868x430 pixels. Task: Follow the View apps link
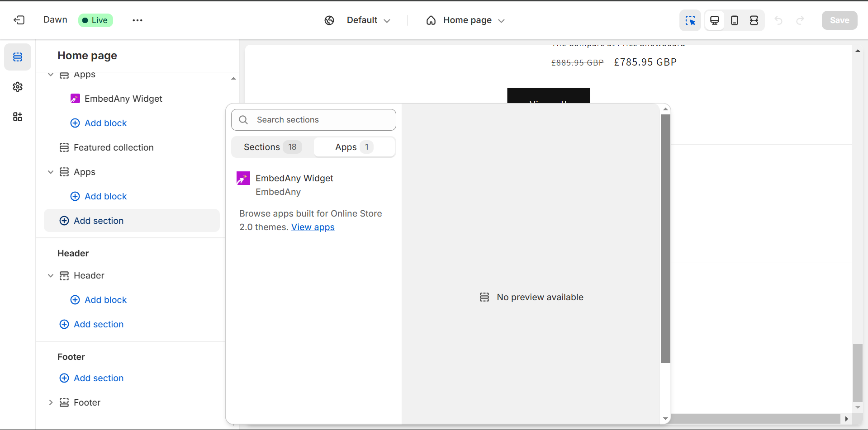point(313,227)
